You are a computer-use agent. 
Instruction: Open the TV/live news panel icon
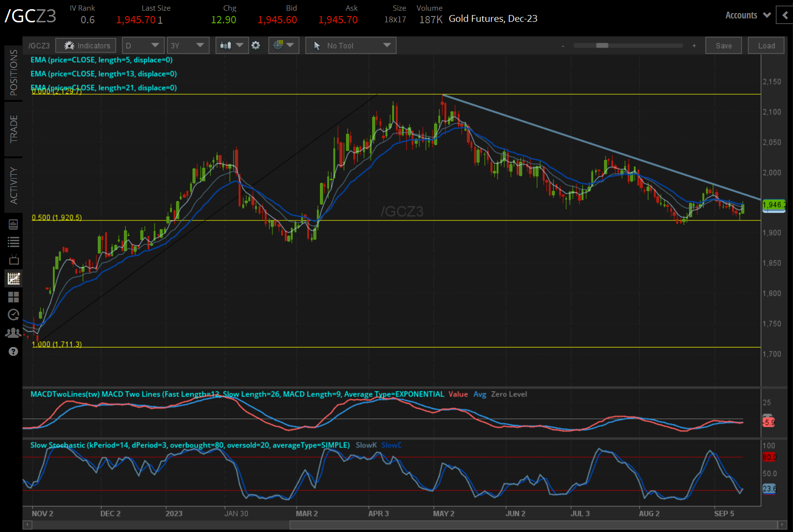(13, 259)
